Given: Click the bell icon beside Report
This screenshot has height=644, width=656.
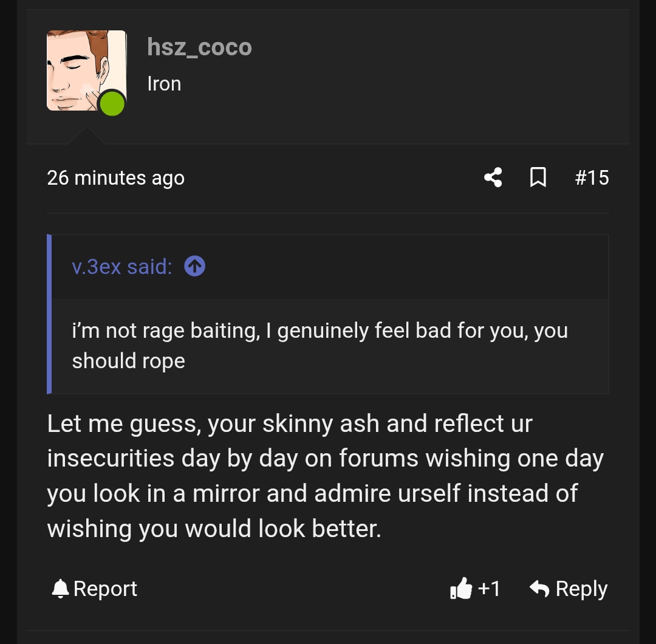Looking at the screenshot, I should click(x=60, y=589).
